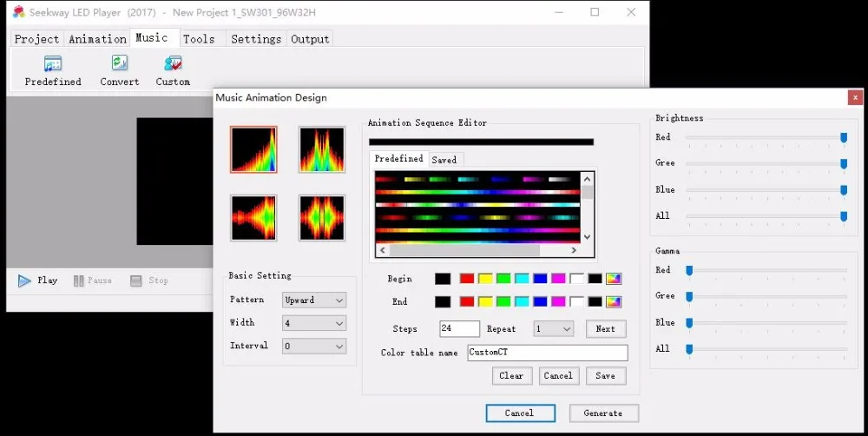This screenshot has height=436, width=868.
Task: Click the current Begin color black swatch
Action: point(443,279)
